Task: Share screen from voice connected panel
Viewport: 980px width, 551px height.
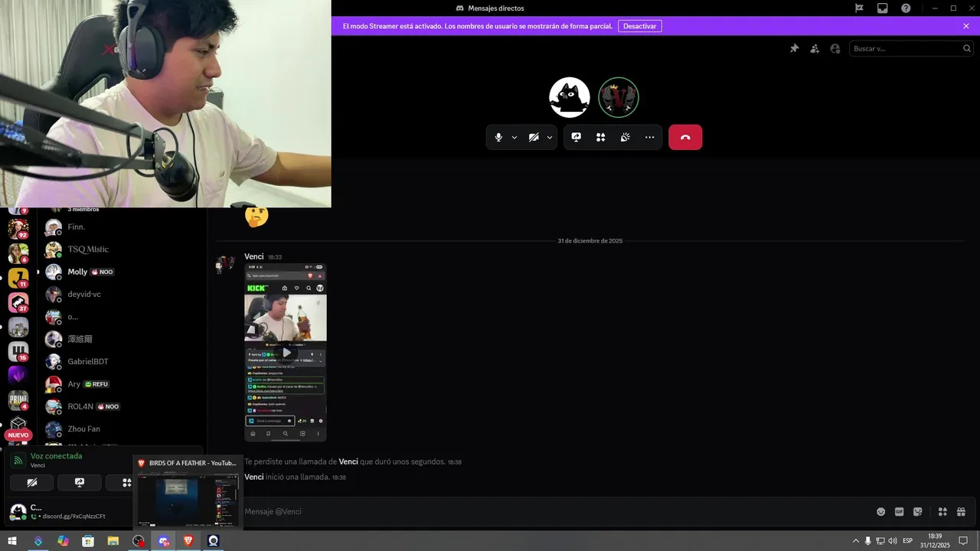Action: 80,482
